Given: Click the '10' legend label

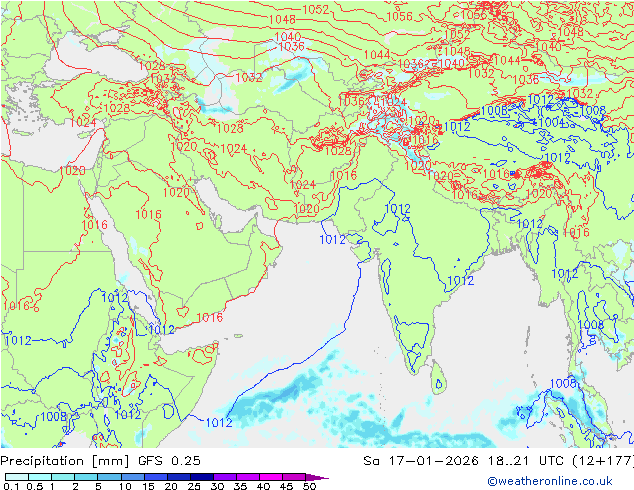Looking at the screenshot, I should pyautogui.click(x=125, y=486).
